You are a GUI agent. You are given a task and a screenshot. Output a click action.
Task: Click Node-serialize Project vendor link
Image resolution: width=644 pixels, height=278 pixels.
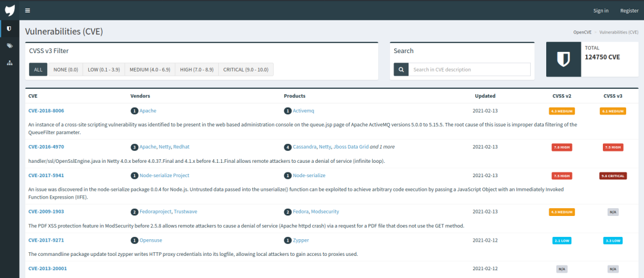pos(165,175)
